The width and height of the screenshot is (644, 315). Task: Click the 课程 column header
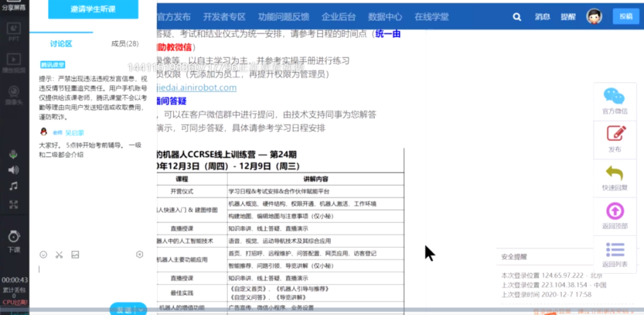[x=181, y=179]
